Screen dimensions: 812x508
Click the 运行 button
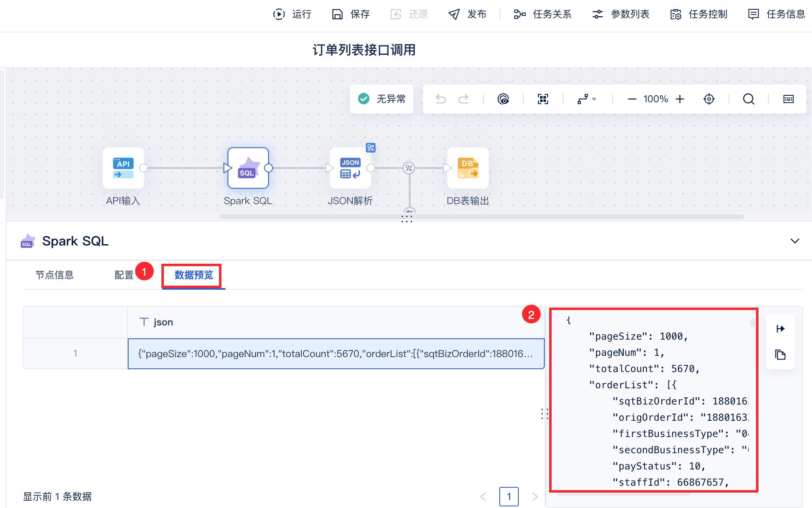[292, 14]
